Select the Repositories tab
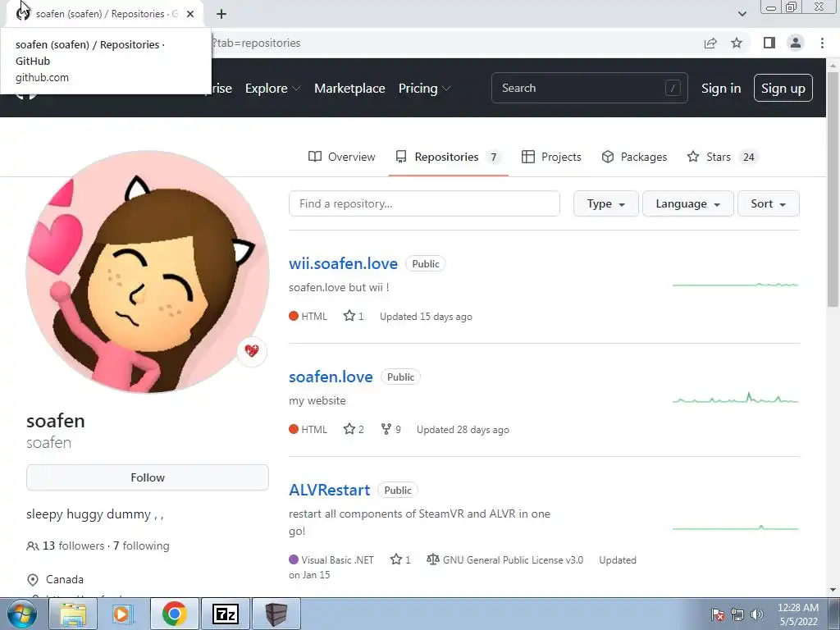The image size is (840, 630). [x=449, y=157]
